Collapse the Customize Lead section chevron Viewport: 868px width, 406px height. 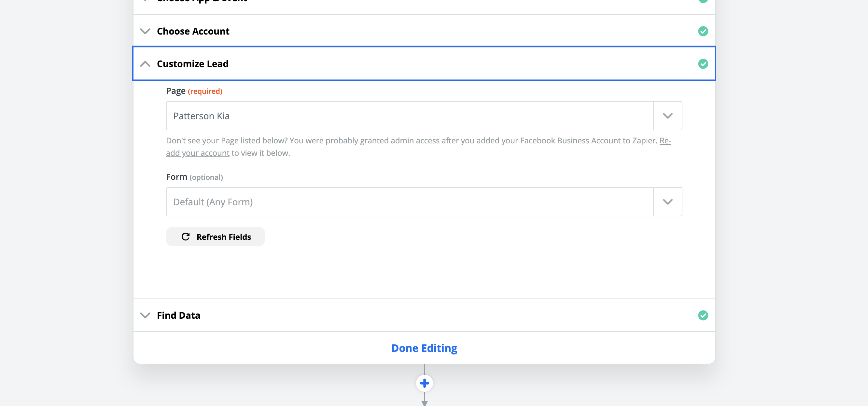pos(145,64)
